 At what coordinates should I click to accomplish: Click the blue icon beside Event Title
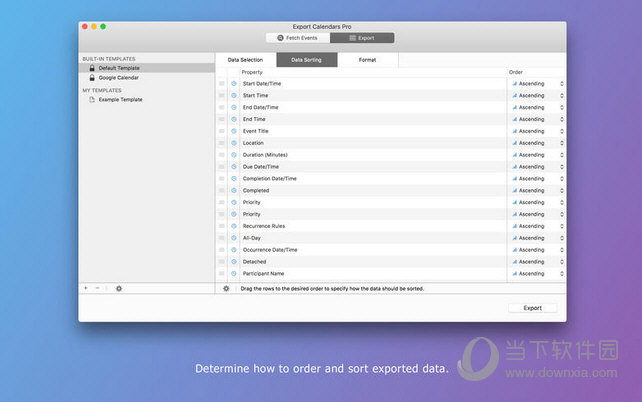point(234,131)
